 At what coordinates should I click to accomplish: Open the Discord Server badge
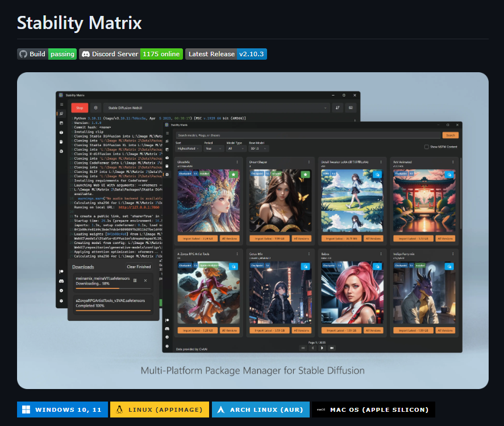(131, 54)
